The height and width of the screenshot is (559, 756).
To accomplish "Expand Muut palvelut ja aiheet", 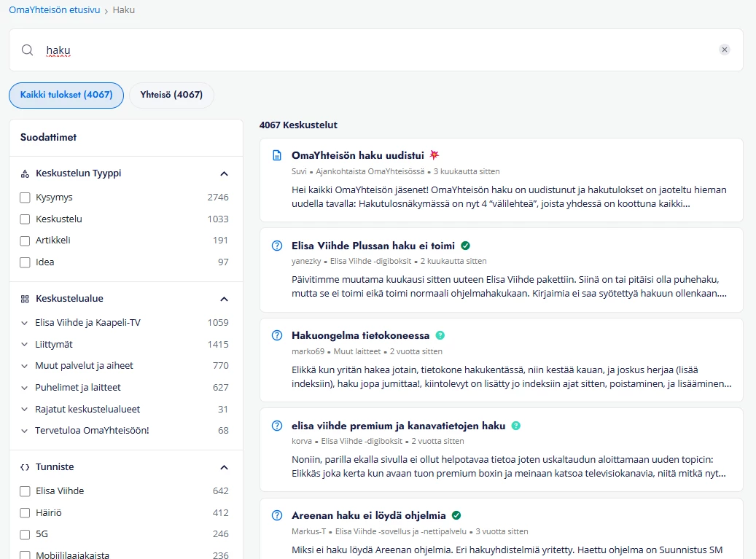I will tap(25, 366).
